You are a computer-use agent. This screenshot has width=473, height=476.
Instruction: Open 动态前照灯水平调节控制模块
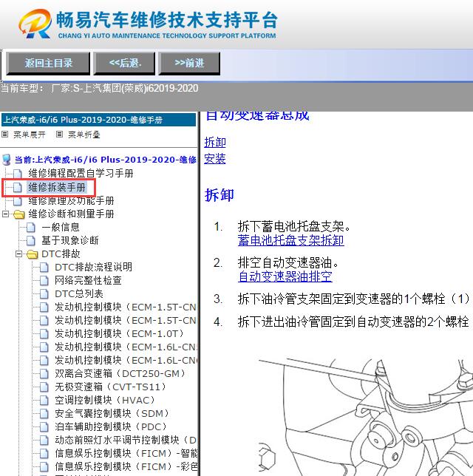(x=126, y=440)
